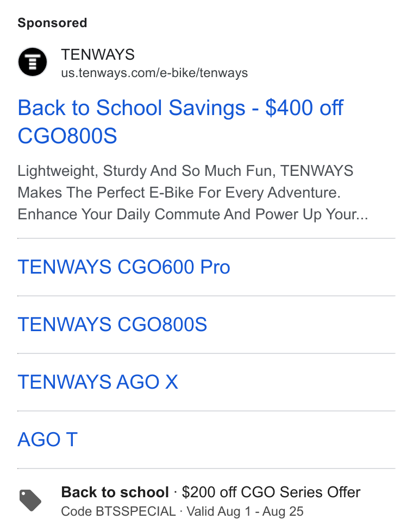413x532 pixels.
Task: Click the Makes The Perfect E-Bike line
Action: [x=179, y=193]
